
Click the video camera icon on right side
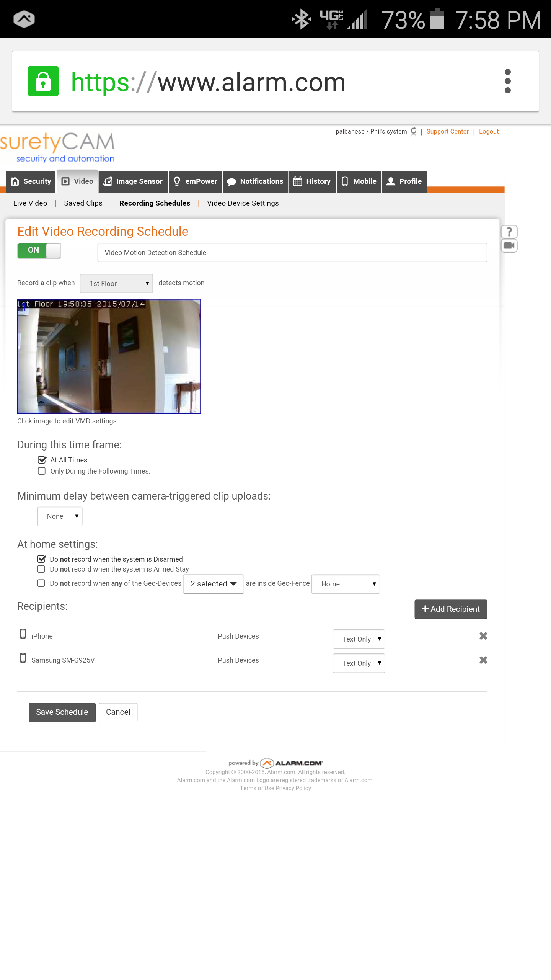(509, 246)
